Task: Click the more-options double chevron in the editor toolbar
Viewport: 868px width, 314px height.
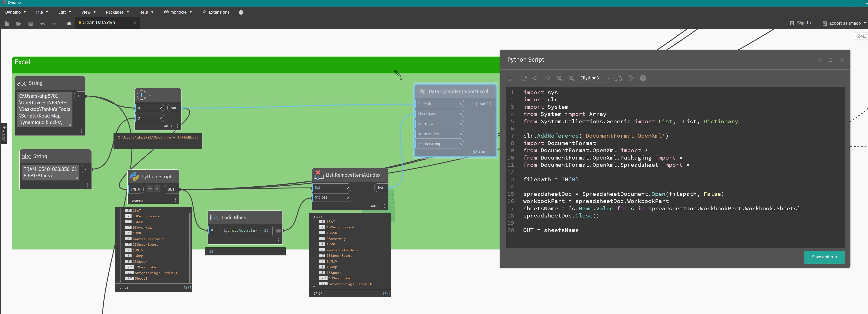Action: click(x=631, y=78)
